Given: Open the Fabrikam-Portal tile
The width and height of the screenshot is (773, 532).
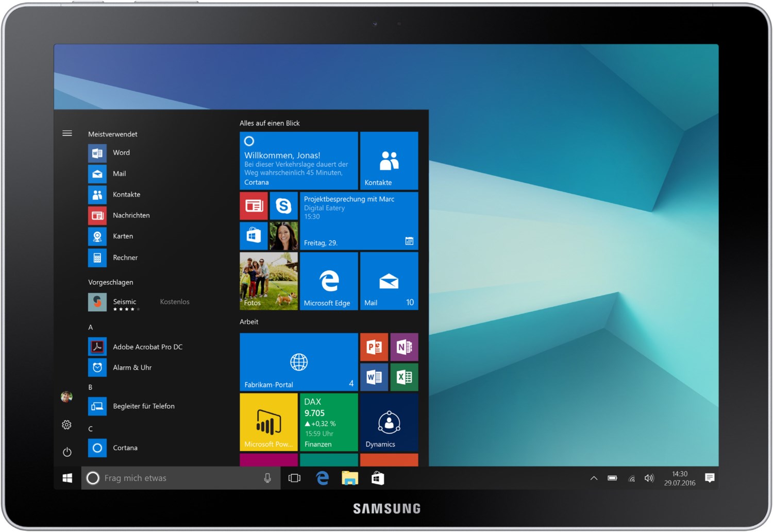Looking at the screenshot, I should tap(299, 362).
